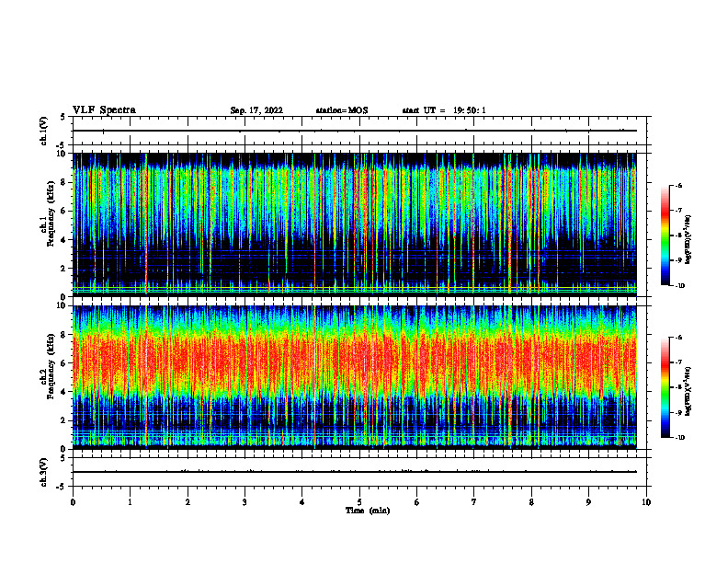This screenshot has width=728, height=563.
Task: Click the time axis tick label "3"
Action: tap(245, 502)
